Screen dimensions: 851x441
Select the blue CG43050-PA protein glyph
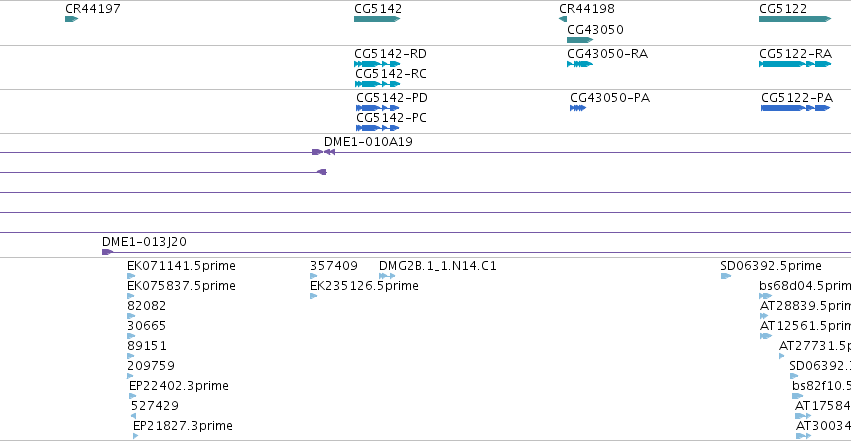[x=578, y=108]
